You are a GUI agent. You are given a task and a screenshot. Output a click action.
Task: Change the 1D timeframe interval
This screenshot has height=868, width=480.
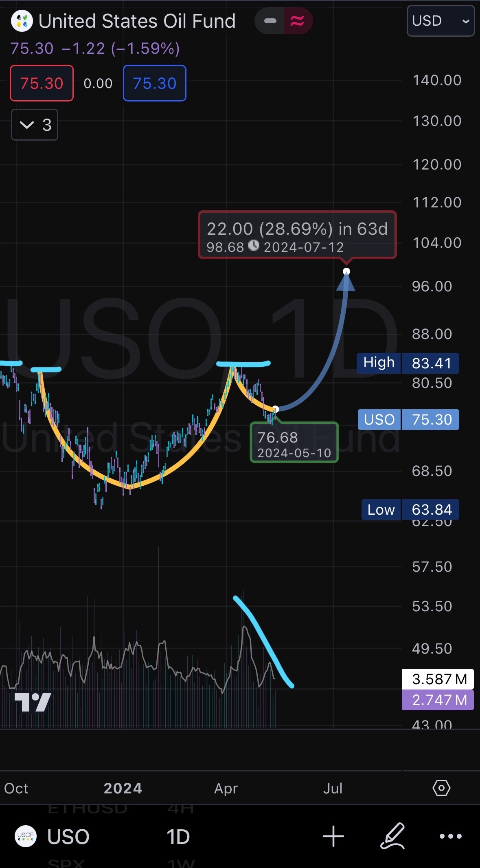coord(178,837)
